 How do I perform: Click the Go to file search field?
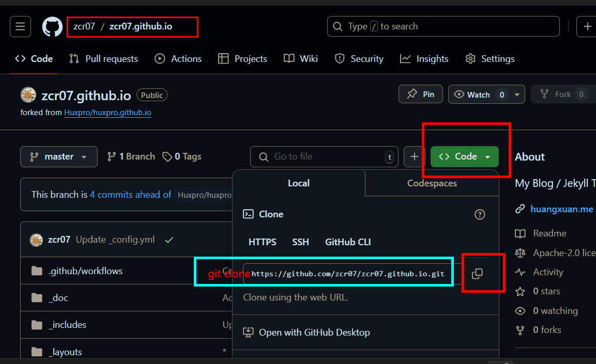(324, 156)
